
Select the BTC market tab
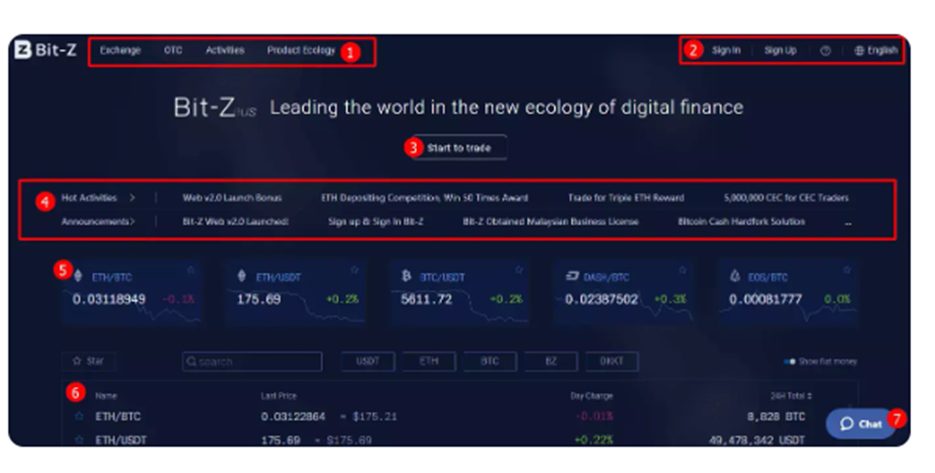490,361
